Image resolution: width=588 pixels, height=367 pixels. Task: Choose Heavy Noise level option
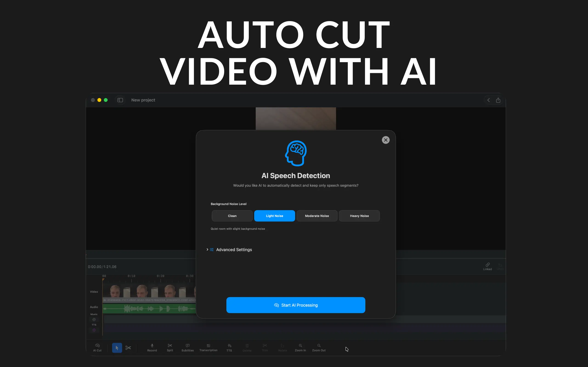(x=359, y=216)
